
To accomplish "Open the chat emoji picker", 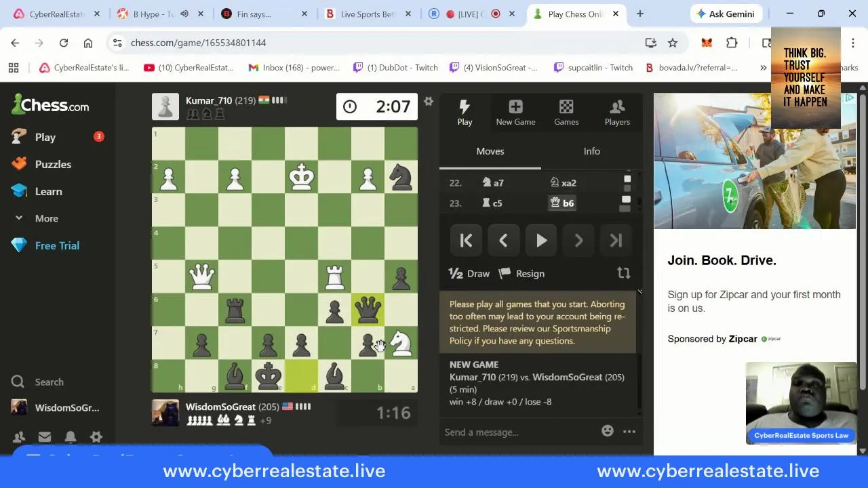I will [x=607, y=431].
